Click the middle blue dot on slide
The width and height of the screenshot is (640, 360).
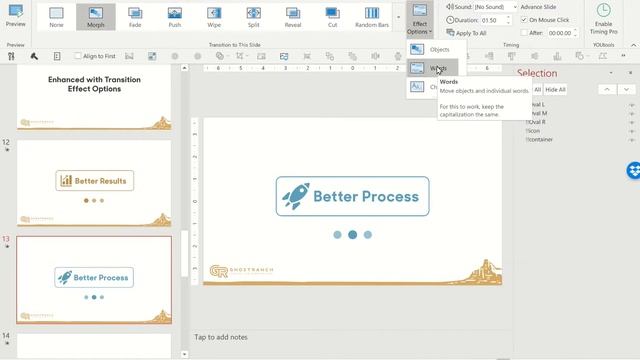coord(353,235)
